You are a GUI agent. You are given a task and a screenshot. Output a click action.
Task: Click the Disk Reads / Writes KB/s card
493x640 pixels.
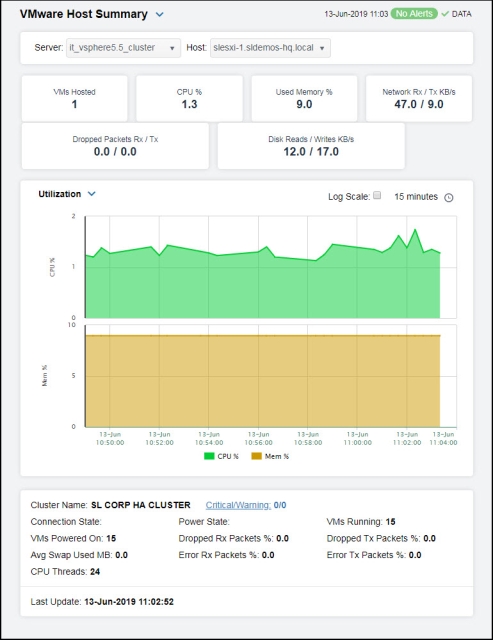tap(311, 146)
